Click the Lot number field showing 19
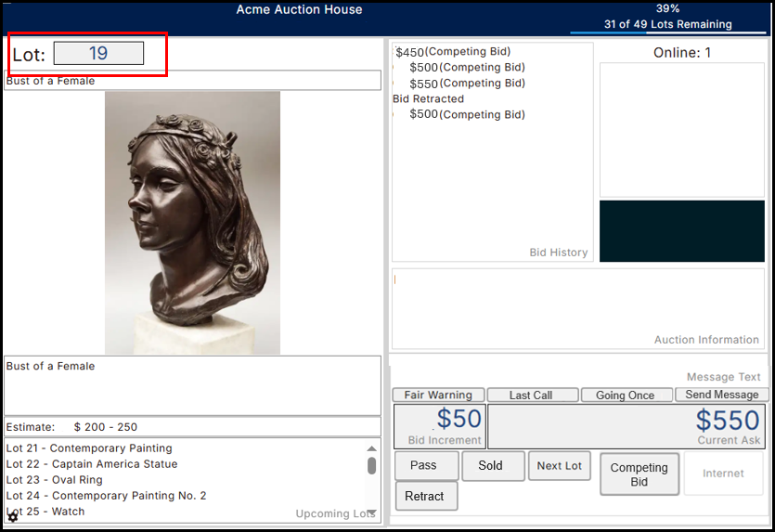 click(x=98, y=53)
